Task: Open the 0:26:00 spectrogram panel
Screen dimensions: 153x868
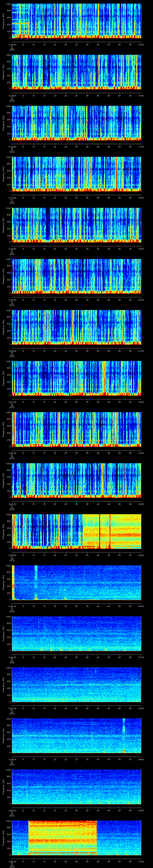Action: tap(76, 633)
